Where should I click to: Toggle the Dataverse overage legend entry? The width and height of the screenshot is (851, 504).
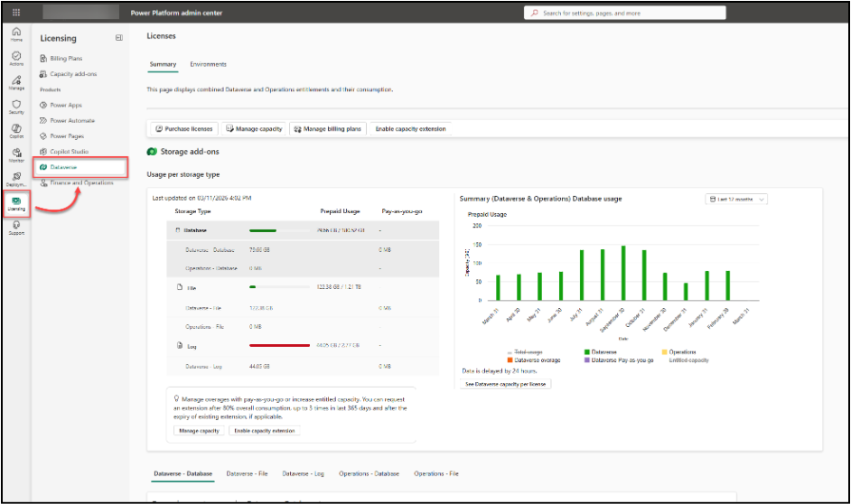pos(533,359)
